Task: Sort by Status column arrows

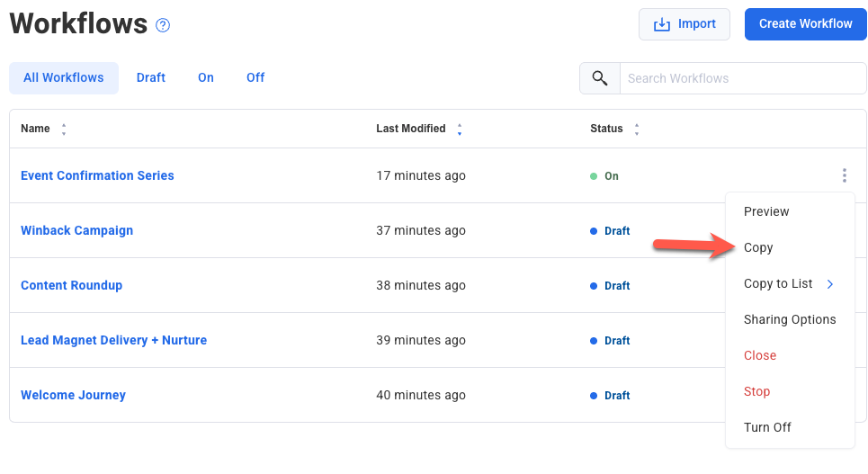Action: tap(637, 130)
